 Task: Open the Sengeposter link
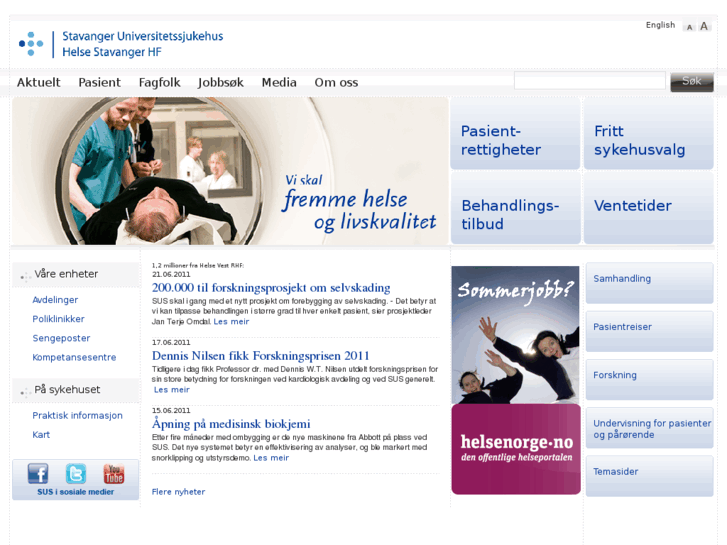click(x=61, y=338)
